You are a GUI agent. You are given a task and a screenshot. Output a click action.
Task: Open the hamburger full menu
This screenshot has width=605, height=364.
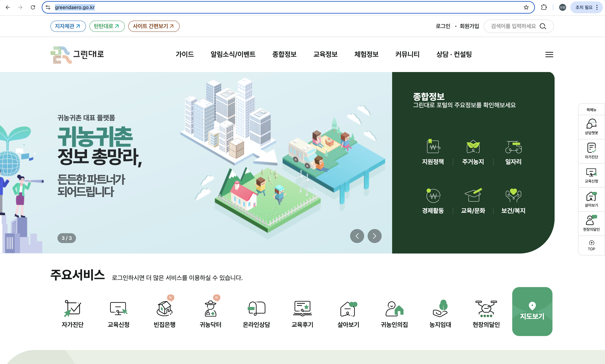tap(549, 54)
